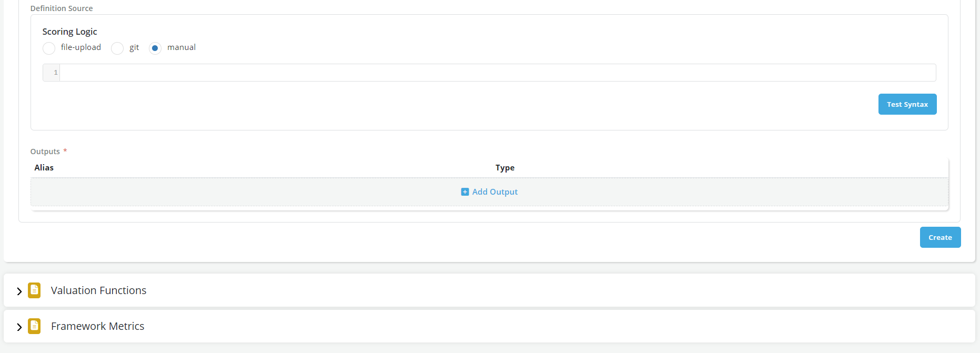Click line number 1 in editor gutter
This screenshot has height=353, width=980.
[55, 73]
